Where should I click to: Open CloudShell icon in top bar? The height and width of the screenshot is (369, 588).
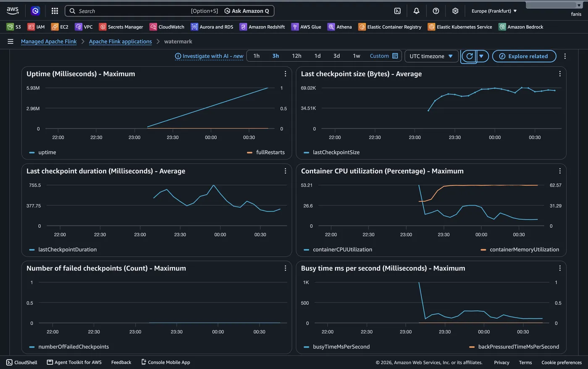coord(397,11)
